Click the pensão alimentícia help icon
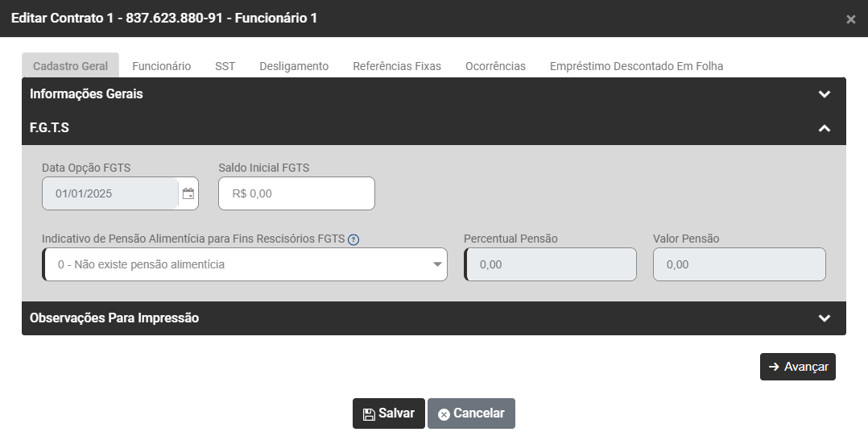The width and height of the screenshot is (868, 432). 353,239
